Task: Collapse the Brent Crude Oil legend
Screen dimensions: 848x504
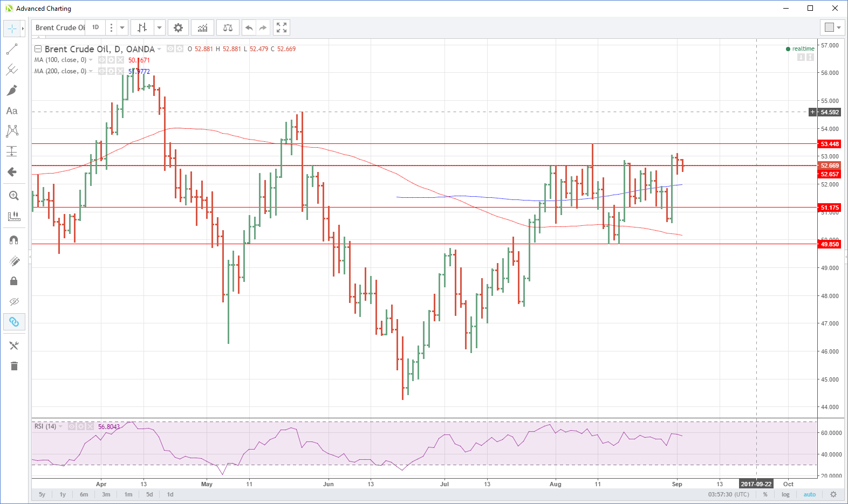Action: coord(38,49)
